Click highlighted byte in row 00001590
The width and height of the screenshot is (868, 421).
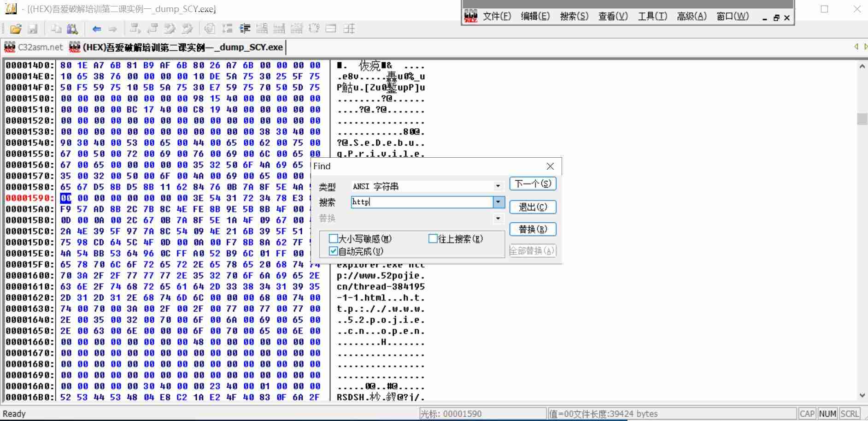coord(66,198)
